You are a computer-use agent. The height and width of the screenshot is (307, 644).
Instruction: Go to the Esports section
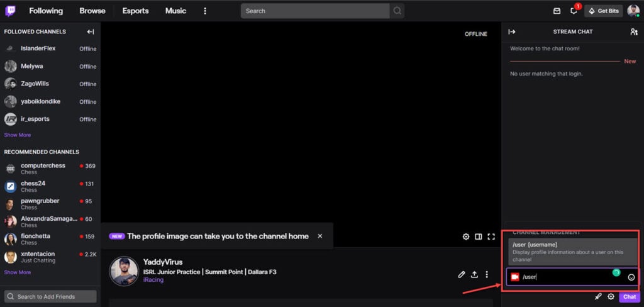click(x=136, y=11)
